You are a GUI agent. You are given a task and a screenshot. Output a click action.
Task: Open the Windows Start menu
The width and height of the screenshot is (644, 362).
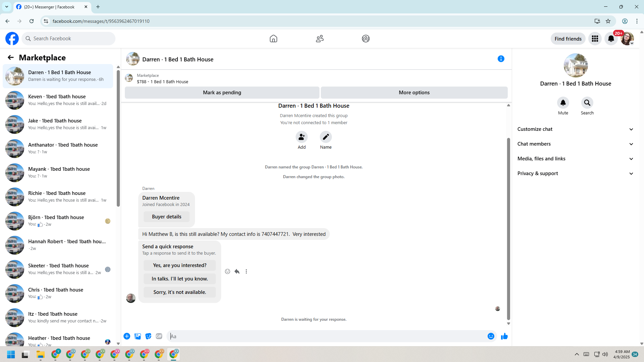(x=11, y=355)
